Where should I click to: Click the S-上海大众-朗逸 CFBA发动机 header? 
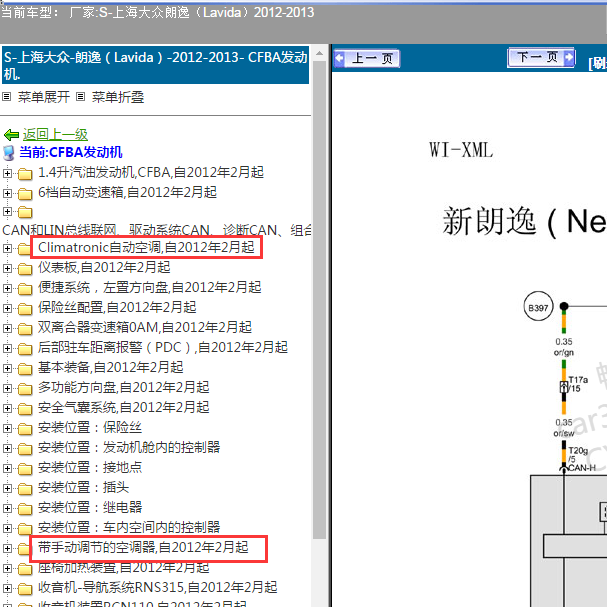click(x=156, y=65)
